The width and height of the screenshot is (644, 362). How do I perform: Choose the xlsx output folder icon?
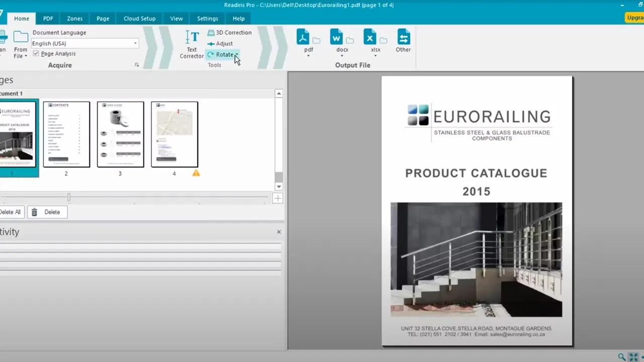click(383, 40)
